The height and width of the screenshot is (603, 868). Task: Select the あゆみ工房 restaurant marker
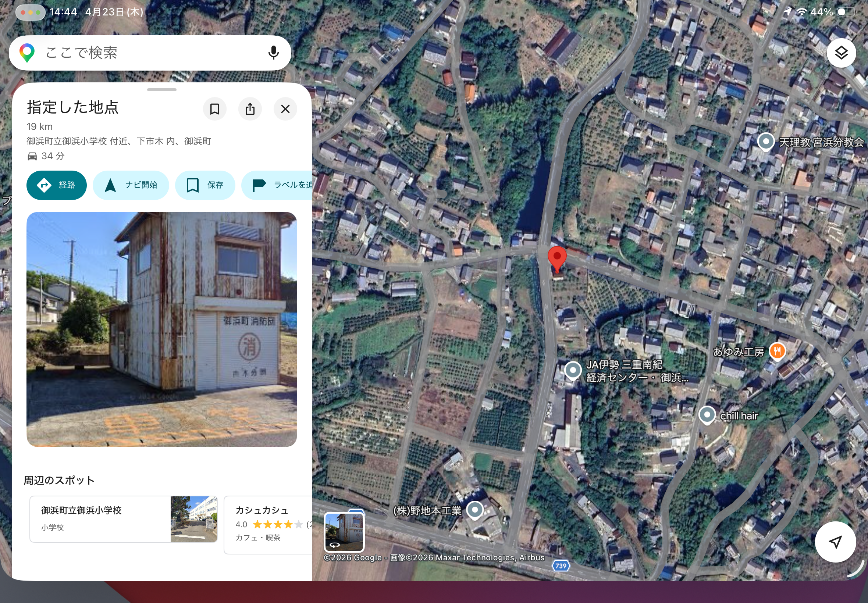(x=777, y=352)
